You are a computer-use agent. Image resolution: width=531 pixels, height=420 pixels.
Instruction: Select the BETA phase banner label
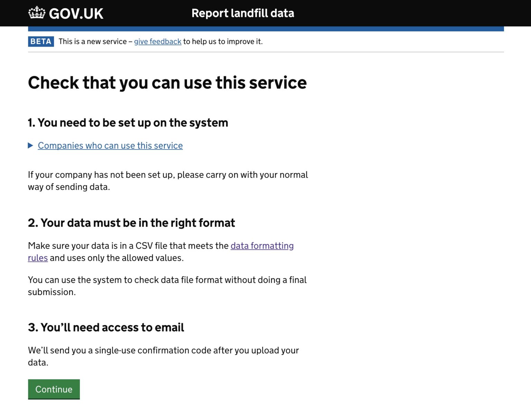(40, 41)
